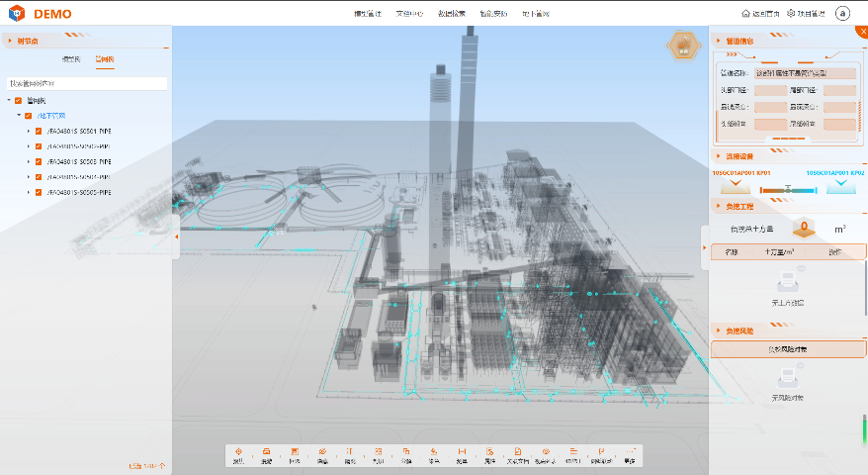Click the green scrollbar on right edge
868x475 pixels.
pos(865,432)
